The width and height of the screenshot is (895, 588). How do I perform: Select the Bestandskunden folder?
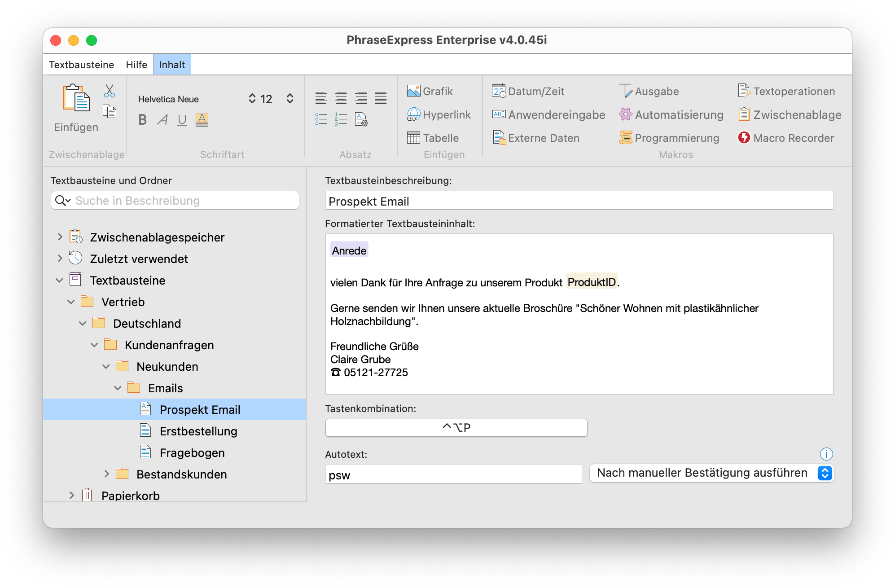[x=181, y=474]
